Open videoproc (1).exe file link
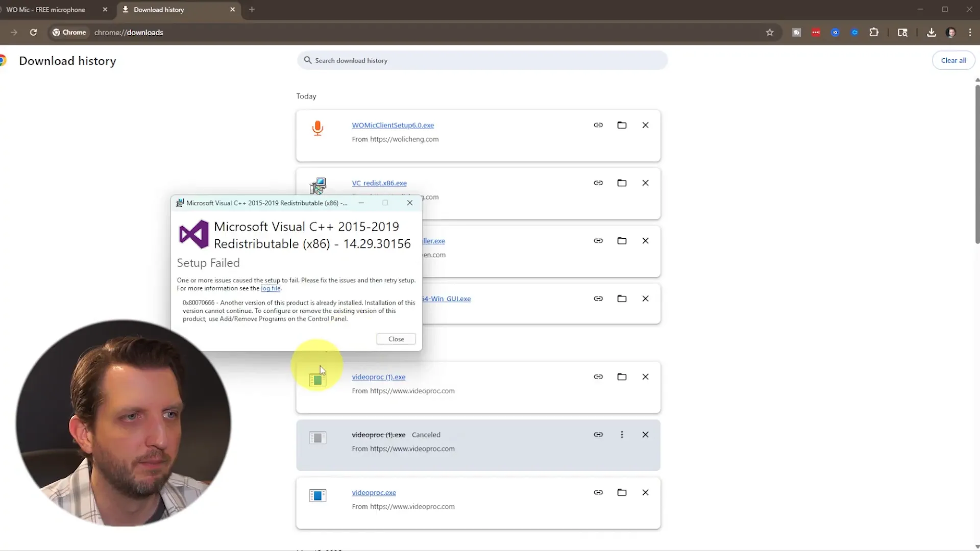 tap(378, 377)
